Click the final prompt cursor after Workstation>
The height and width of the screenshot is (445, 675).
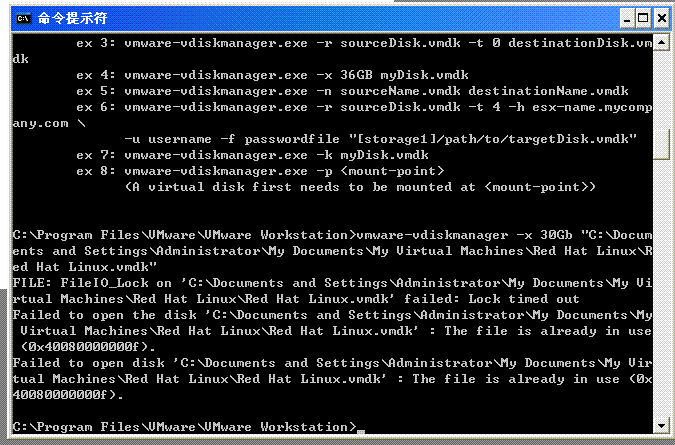pyautogui.click(x=361, y=430)
